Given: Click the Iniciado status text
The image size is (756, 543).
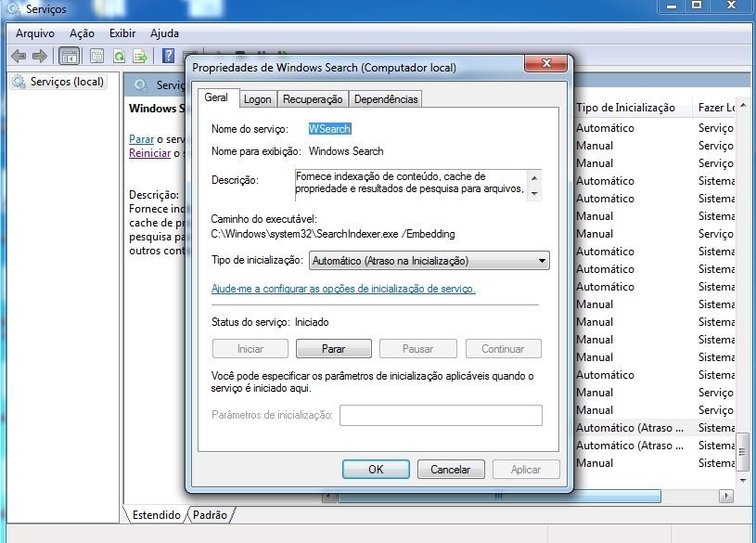Looking at the screenshot, I should [312, 322].
